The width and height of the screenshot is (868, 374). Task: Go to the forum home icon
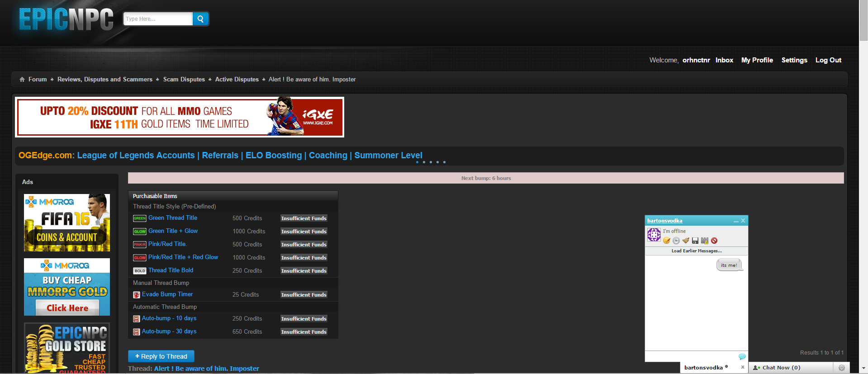22,80
